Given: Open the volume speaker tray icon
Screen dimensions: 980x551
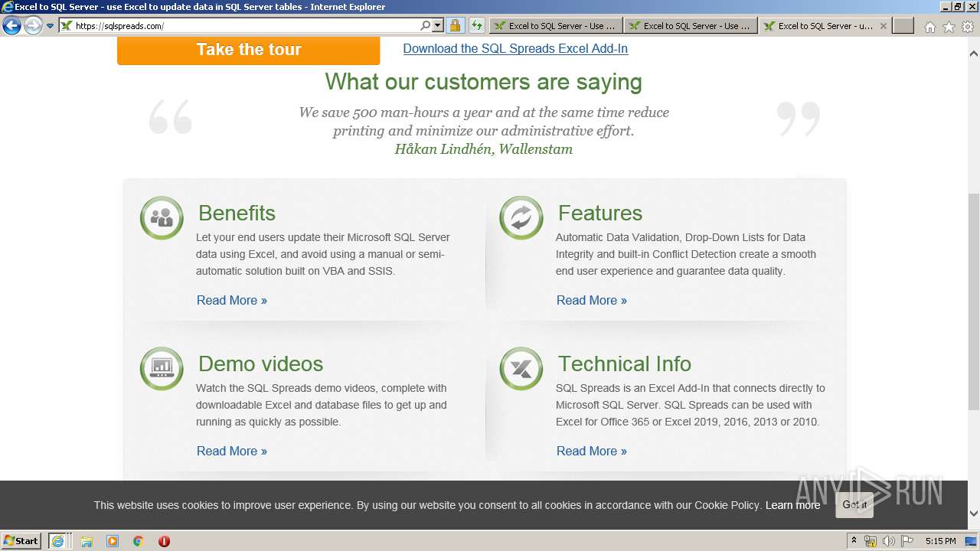Looking at the screenshot, I should click(x=888, y=541).
